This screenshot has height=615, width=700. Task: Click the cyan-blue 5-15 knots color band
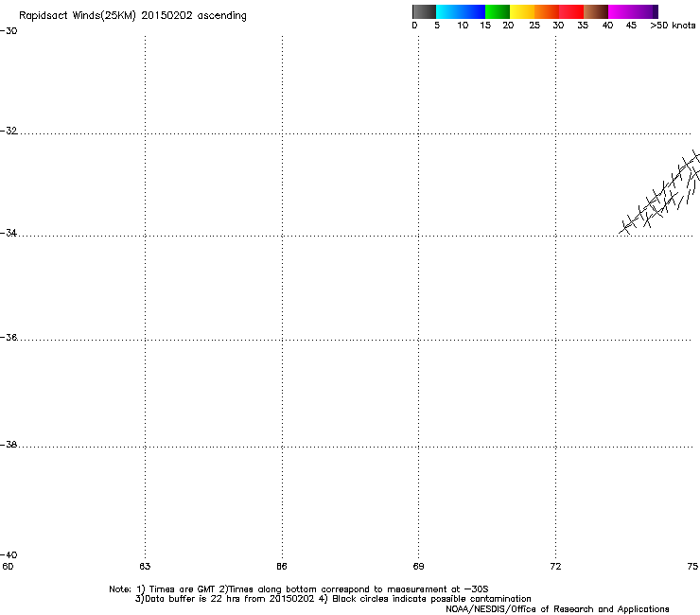(461, 11)
